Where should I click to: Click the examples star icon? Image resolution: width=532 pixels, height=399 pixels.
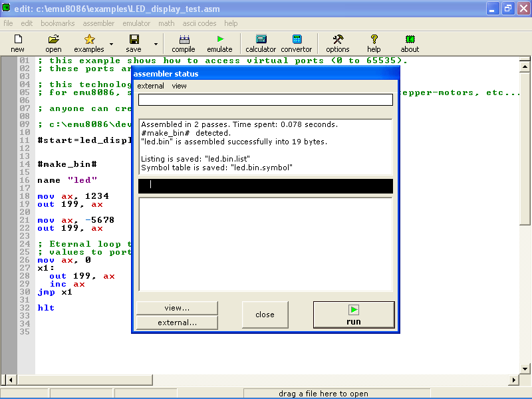point(89,40)
